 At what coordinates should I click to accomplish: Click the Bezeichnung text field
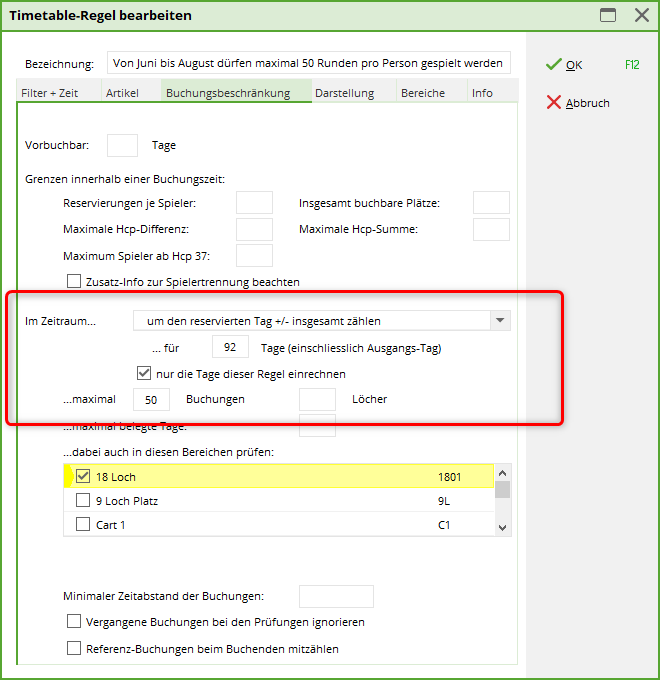pos(307,63)
